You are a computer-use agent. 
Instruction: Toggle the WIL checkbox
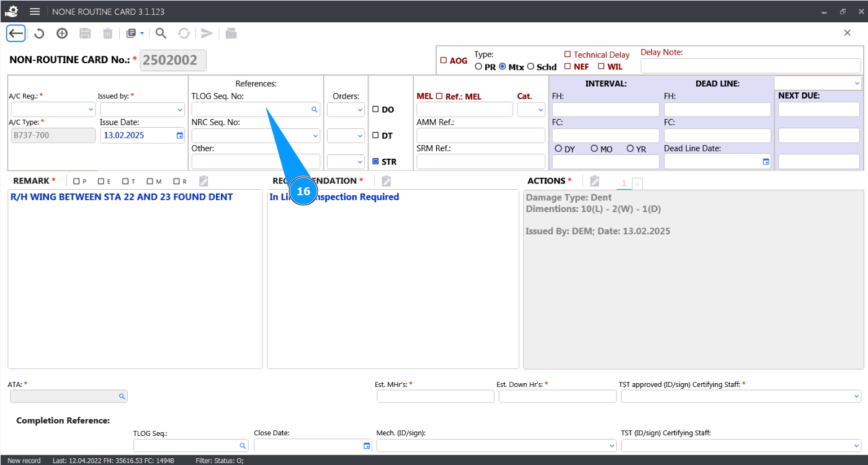pos(601,66)
